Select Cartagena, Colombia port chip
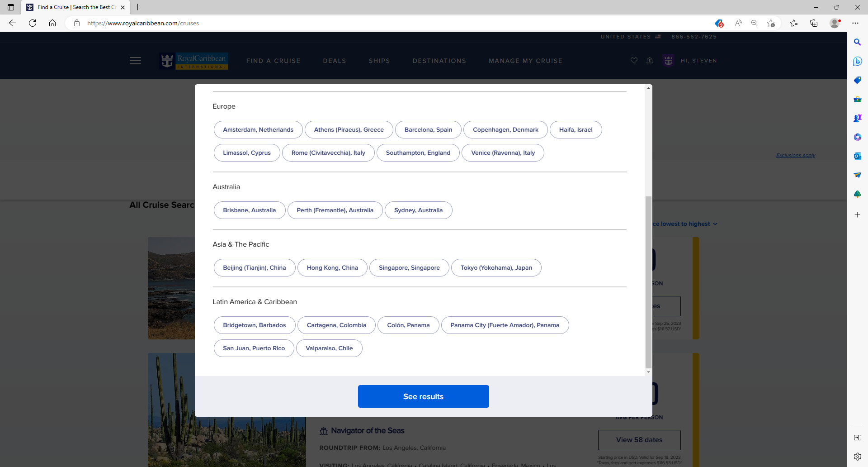 coord(336,325)
